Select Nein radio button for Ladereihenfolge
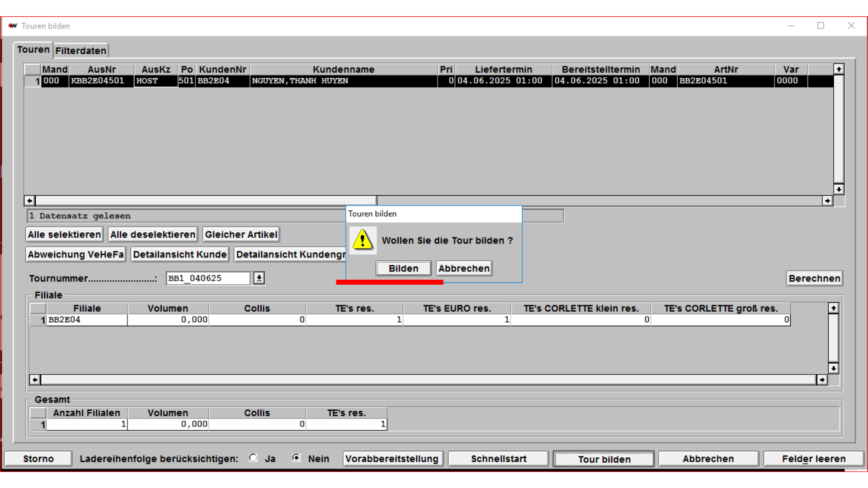This screenshot has width=868, height=488. [296, 458]
